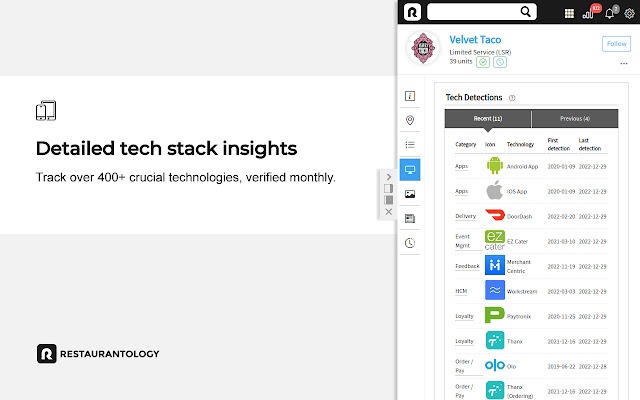Open the locations map pin icon
Viewport: 640px width, 400px height.
coord(410,120)
